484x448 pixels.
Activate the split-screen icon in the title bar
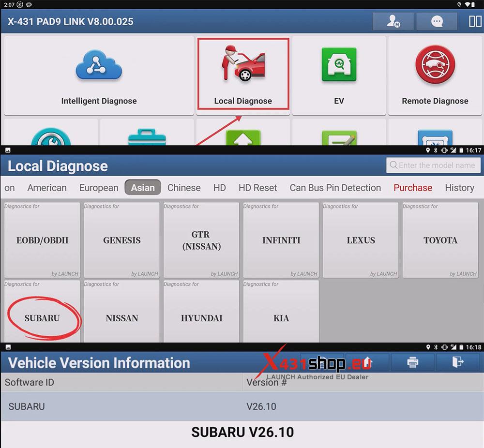pos(476,21)
